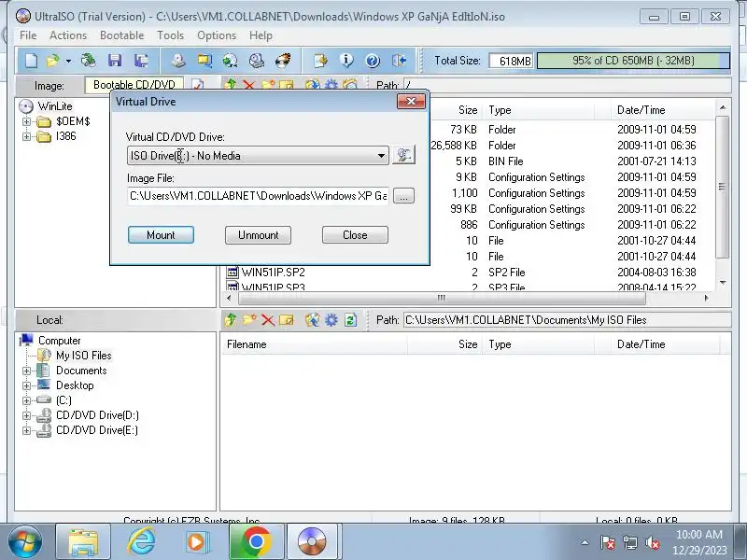Open the Help menu

(x=261, y=35)
